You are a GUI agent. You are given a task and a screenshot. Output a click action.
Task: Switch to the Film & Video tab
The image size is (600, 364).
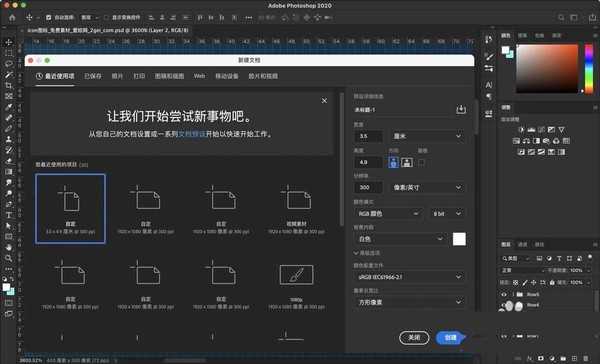coord(263,76)
